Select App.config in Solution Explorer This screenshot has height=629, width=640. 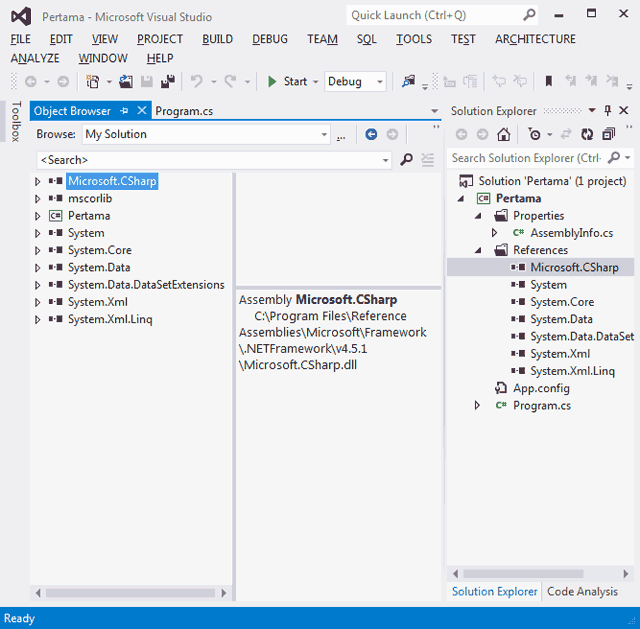point(541,388)
